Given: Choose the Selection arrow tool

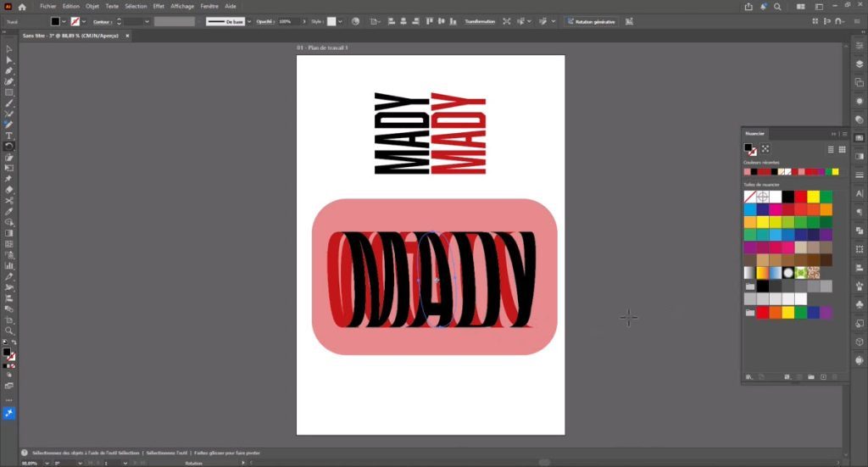Looking at the screenshot, I should (x=8, y=48).
